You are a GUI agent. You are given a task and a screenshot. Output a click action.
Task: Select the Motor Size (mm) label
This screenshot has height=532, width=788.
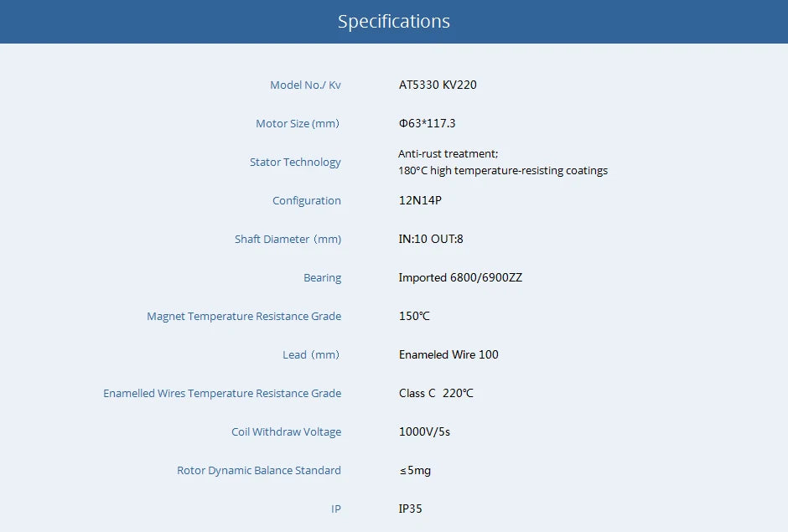click(x=298, y=123)
